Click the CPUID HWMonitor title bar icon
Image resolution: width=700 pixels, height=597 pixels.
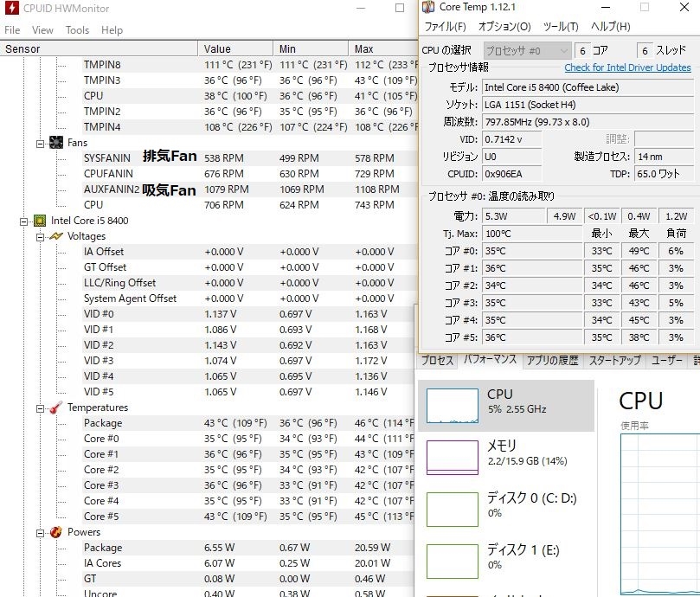pyautogui.click(x=11, y=8)
